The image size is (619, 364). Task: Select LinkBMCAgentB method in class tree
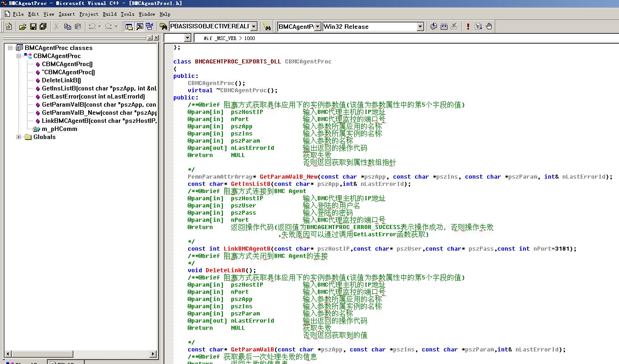coord(99,121)
